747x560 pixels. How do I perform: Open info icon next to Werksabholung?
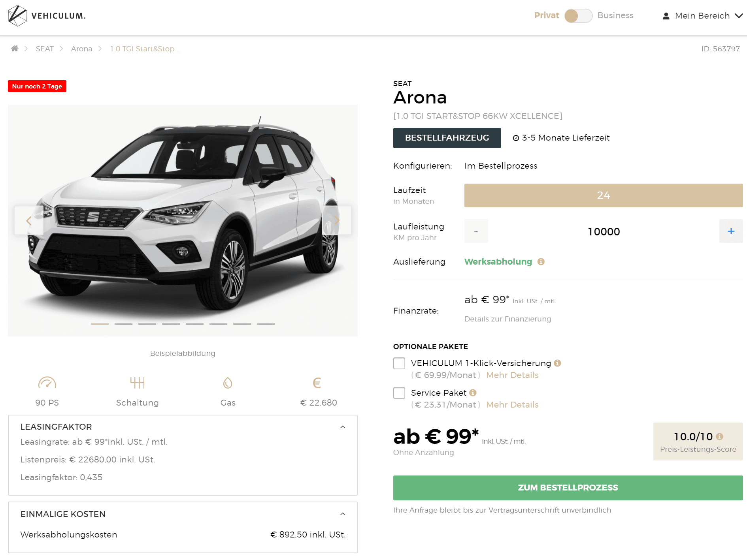(541, 261)
